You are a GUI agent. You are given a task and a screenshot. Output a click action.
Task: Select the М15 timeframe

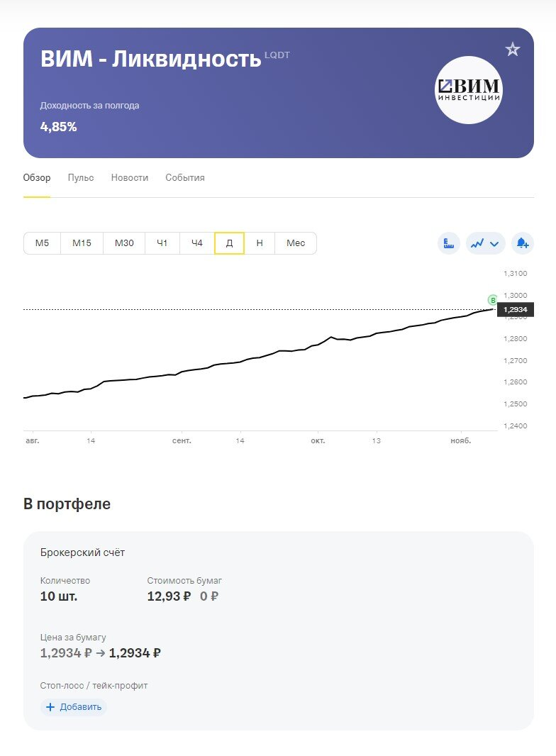pos(82,243)
